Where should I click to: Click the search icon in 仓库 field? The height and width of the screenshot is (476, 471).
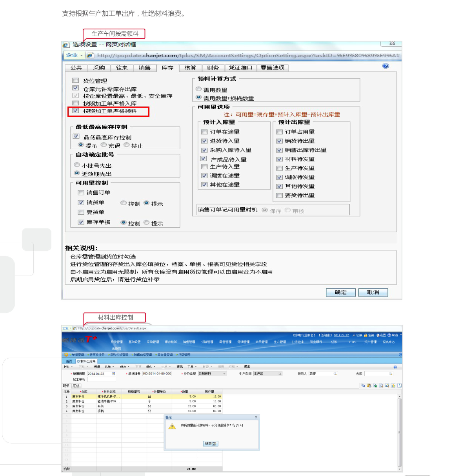(391, 374)
